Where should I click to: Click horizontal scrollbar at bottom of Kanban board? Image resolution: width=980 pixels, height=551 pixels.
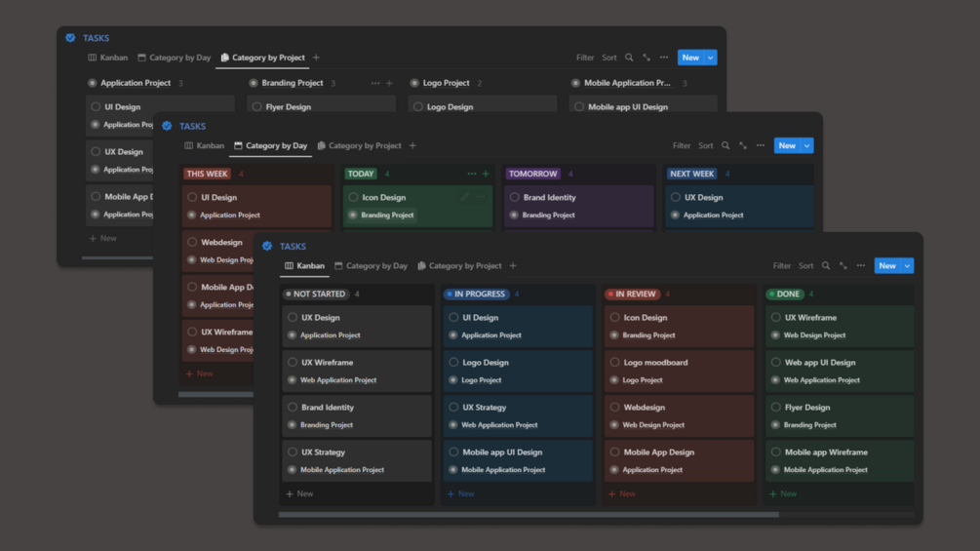(x=529, y=515)
